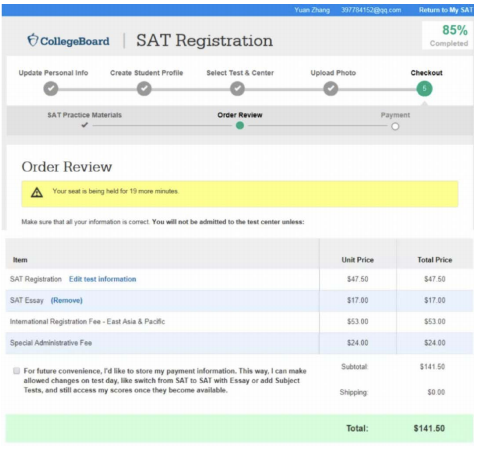
Task: Select Payment sub-step label
Action: point(395,115)
